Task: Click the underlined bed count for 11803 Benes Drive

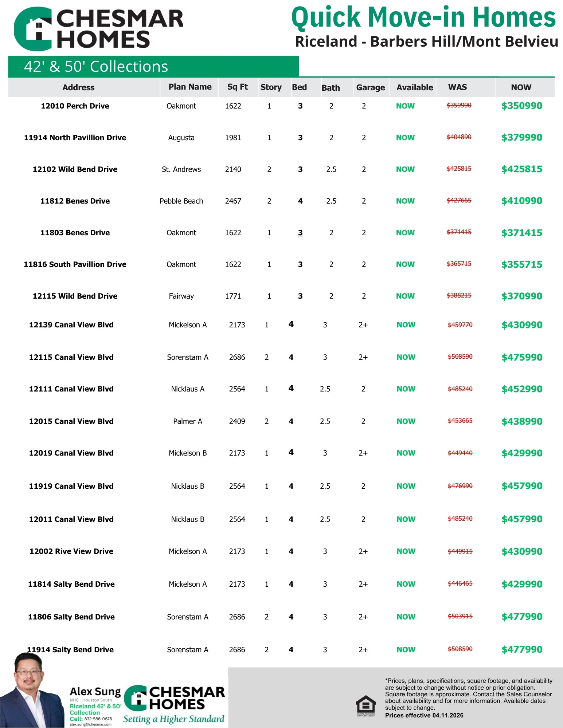Action: (300, 233)
